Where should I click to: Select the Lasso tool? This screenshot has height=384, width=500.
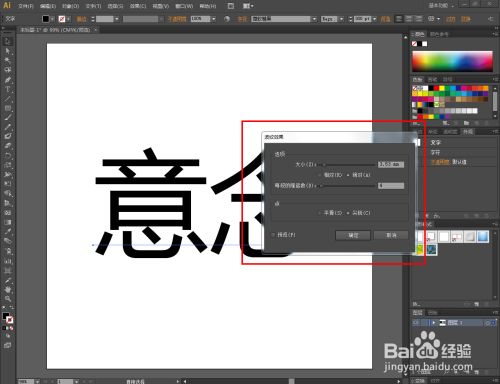pyautogui.click(x=8, y=70)
